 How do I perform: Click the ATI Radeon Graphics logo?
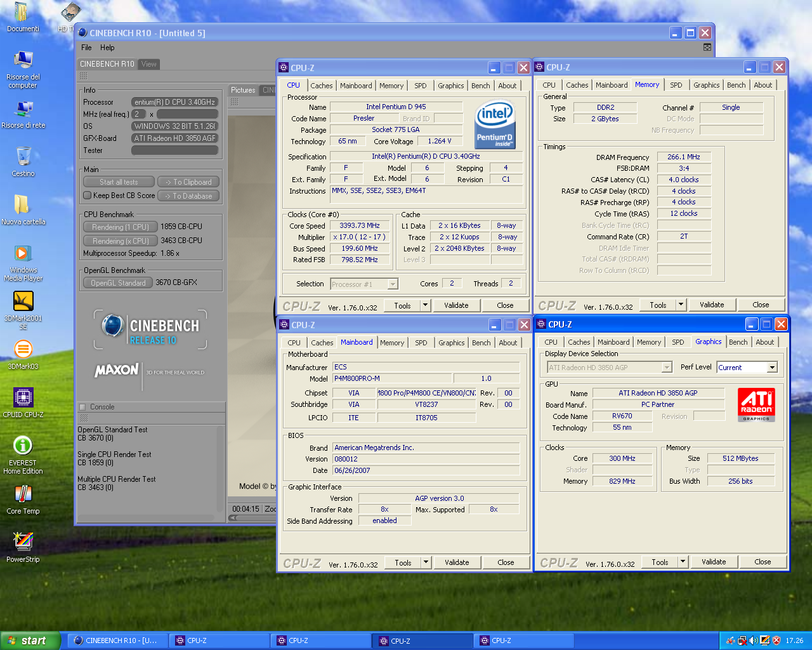click(756, 404)
